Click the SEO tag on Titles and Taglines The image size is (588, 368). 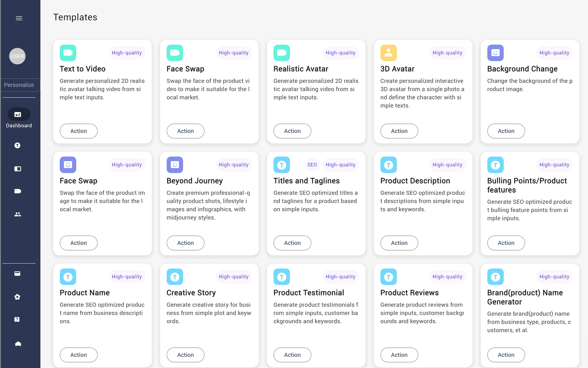(x=312, y=165)
